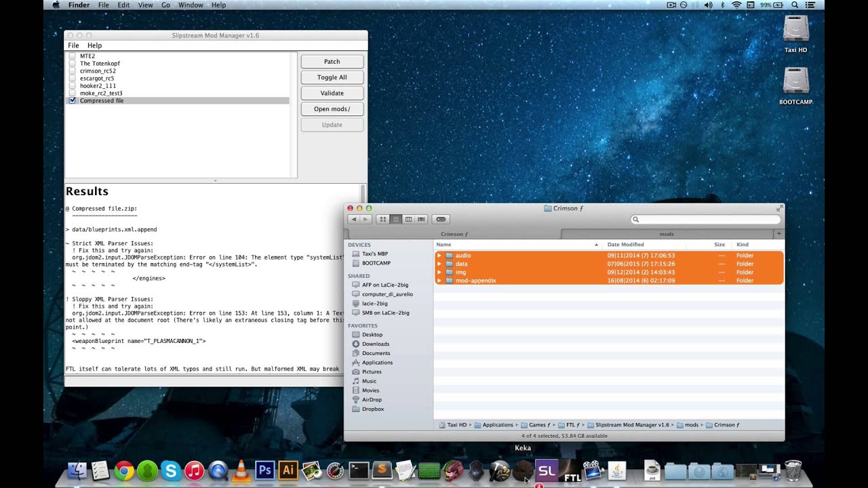
Task: Tick the hooker2_111 mod checkbox
Action: click(x=72, y=85)
